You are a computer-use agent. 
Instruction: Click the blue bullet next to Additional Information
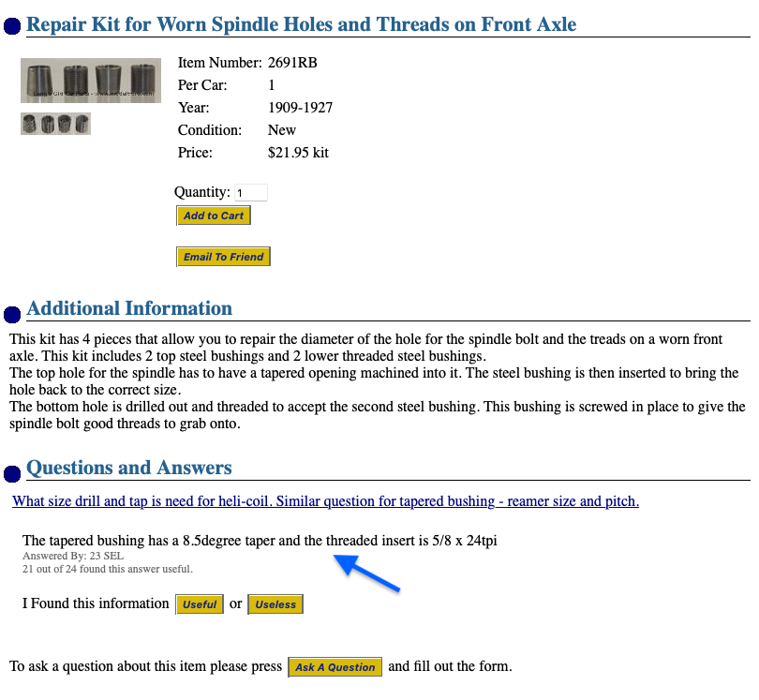point(13,313)
